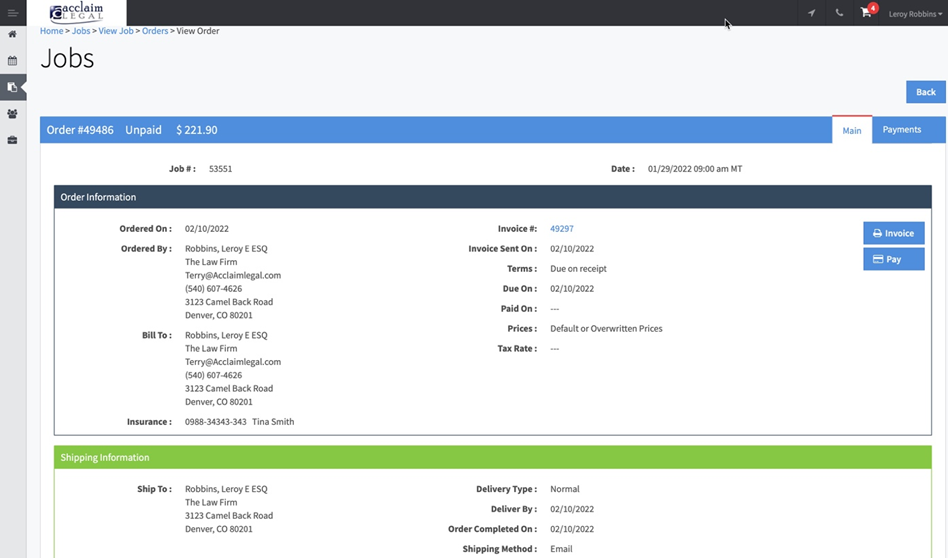This screenshot has height=558, width=948.
Task: Click the Pay button
Action: [x=894, y=259]
